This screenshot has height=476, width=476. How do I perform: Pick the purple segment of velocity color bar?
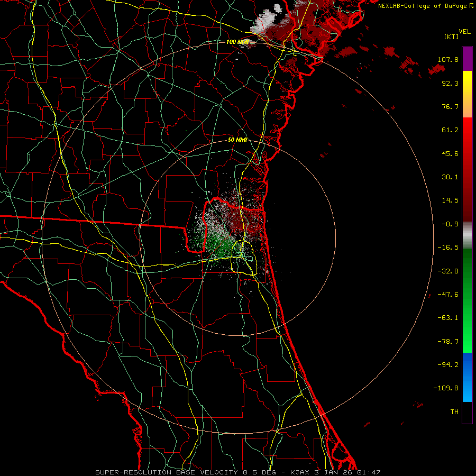pos(467,59)
